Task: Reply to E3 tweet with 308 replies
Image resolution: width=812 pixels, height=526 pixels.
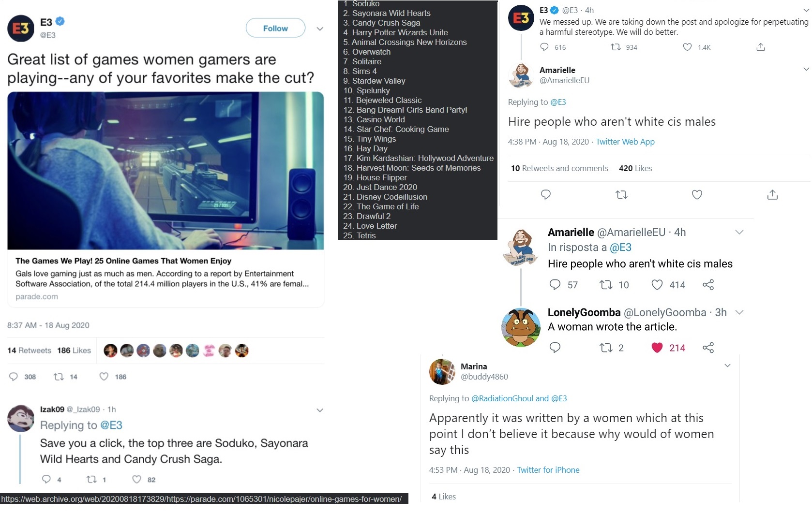Action: point(14,377)
